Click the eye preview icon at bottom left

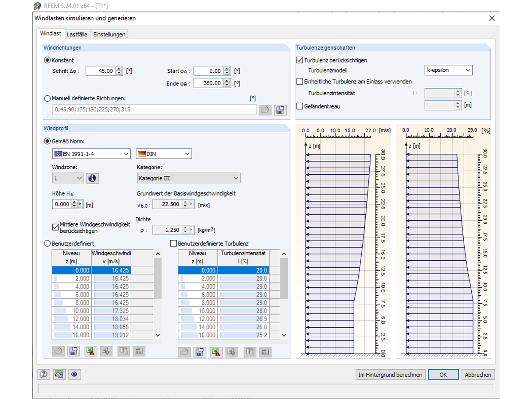coord(74,374)
